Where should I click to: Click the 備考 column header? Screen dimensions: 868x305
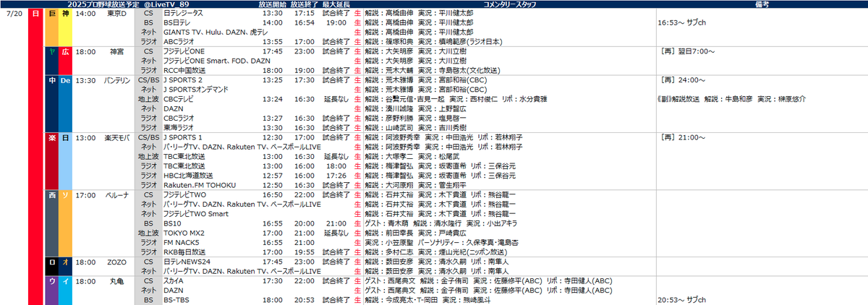[x=762, y=4]
